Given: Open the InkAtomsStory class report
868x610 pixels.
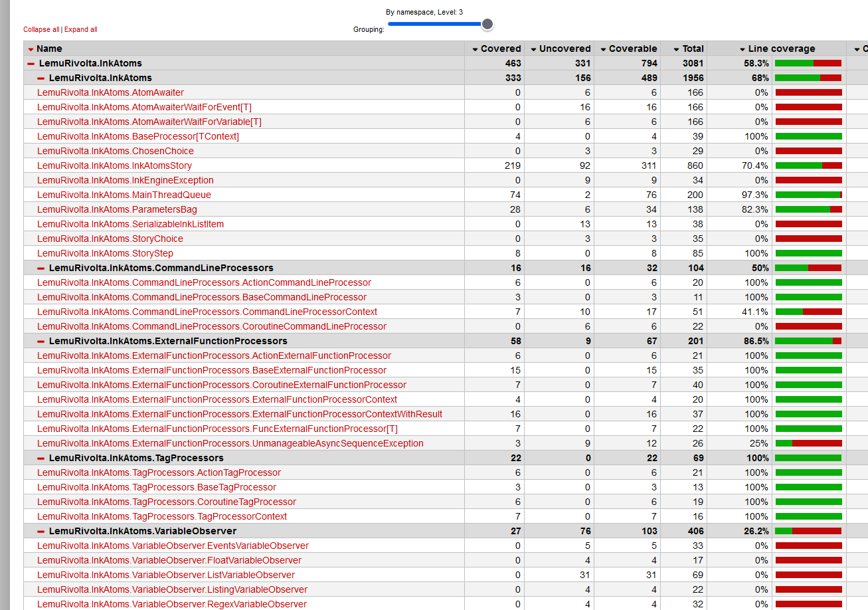Looking at the screenshot, I should pos(114,165).
